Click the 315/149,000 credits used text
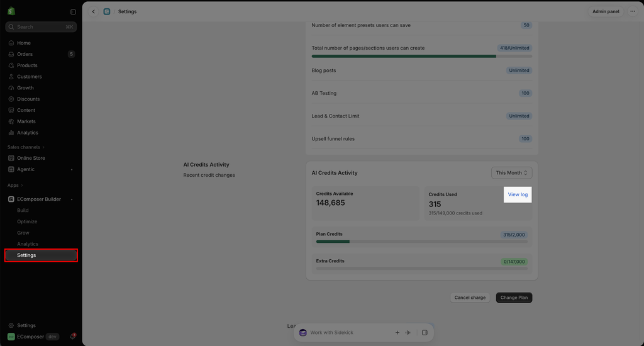Viewport: 644px width, 346px height. point(455,213)
